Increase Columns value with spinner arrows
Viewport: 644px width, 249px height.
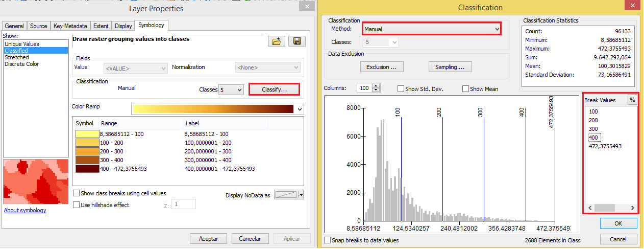[377, 86]
